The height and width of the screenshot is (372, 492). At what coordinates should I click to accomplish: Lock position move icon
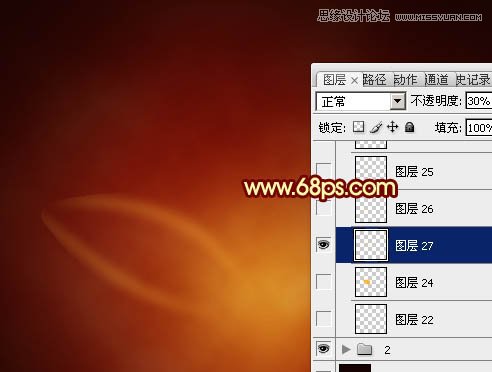(x=393, y=127)
